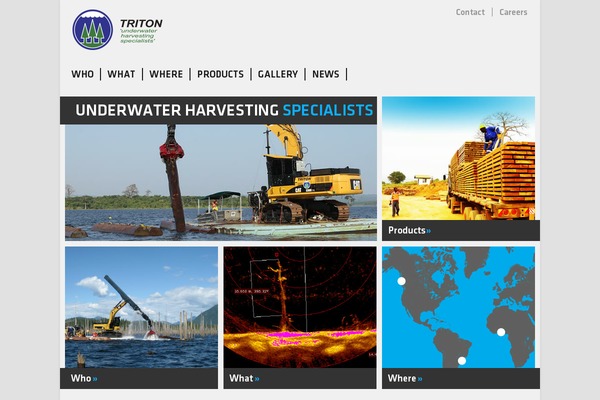The width and height of the screenshot is (600, 400).
Task: Go to the WHERE navigation item
Action: [166, 74]
